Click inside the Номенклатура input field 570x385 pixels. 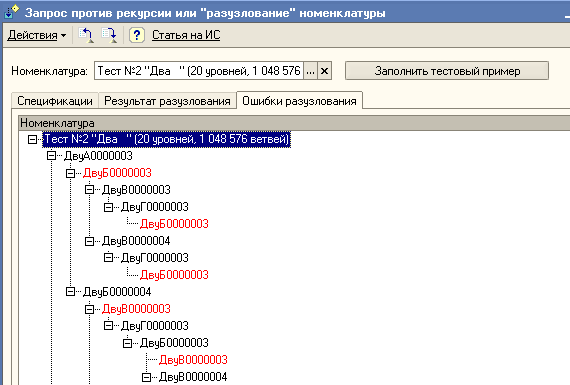pyautogui.click(x=199, y=71)
